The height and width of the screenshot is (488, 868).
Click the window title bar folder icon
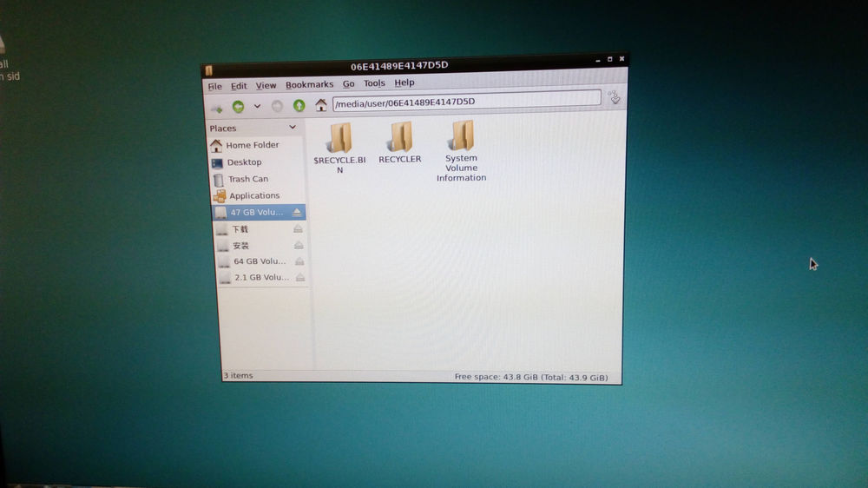click(209, 70)
